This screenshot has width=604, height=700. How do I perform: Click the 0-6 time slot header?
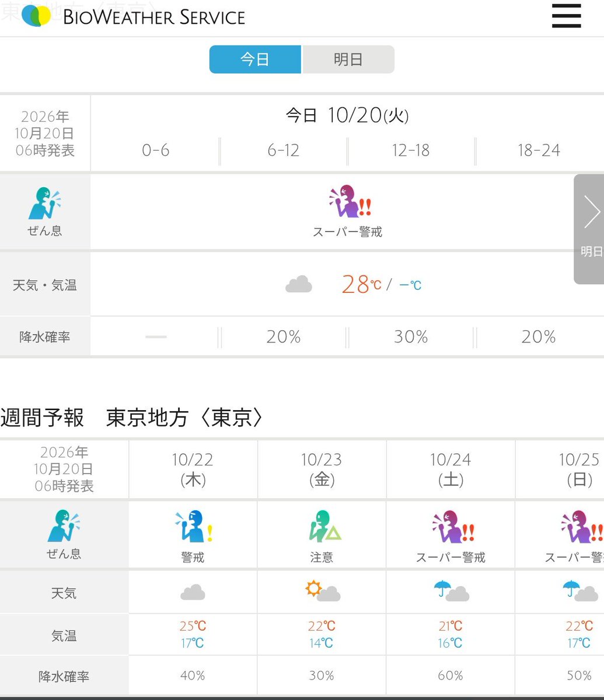(x=155, y=150)
